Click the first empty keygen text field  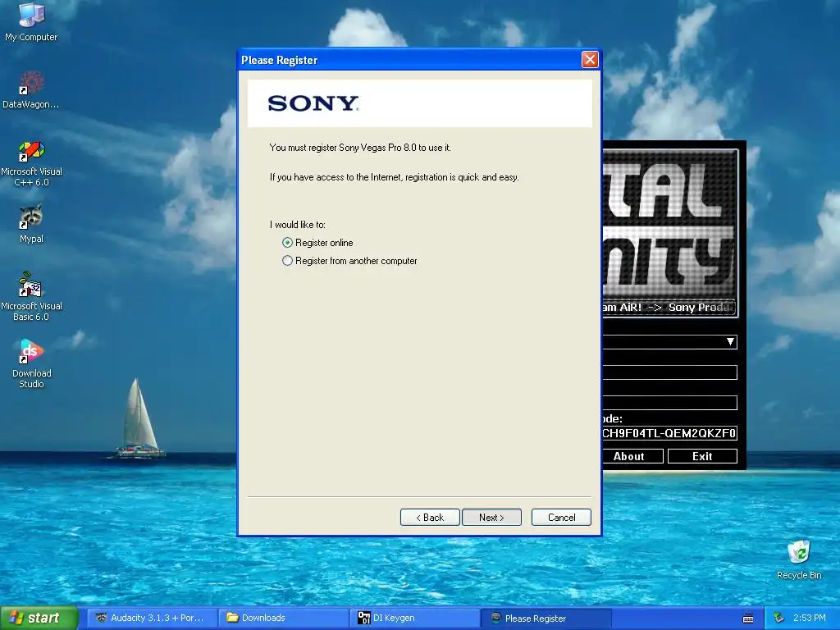coord(669,372)
